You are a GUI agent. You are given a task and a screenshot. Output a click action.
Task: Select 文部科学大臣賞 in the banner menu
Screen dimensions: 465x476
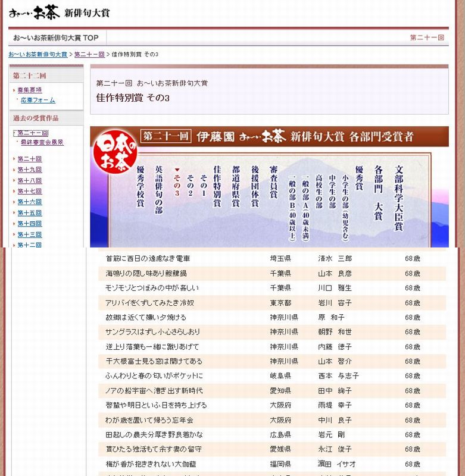click(398, 198)
